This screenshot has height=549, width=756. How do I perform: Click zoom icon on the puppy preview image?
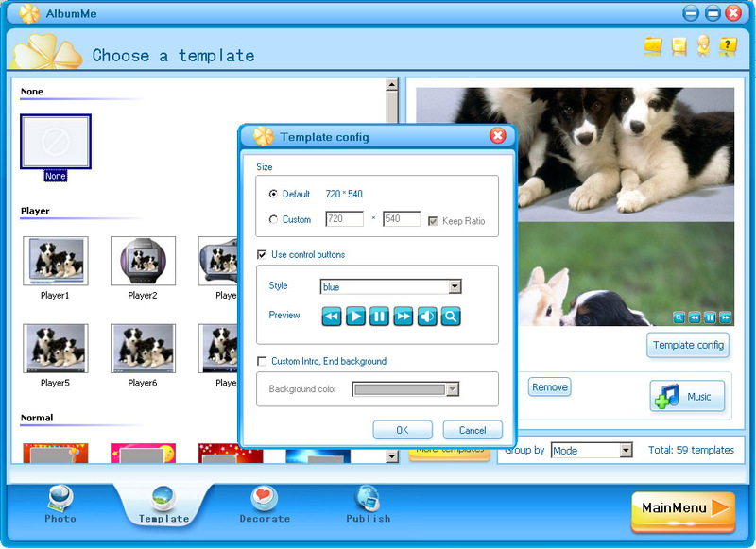[x=679, y=317]
